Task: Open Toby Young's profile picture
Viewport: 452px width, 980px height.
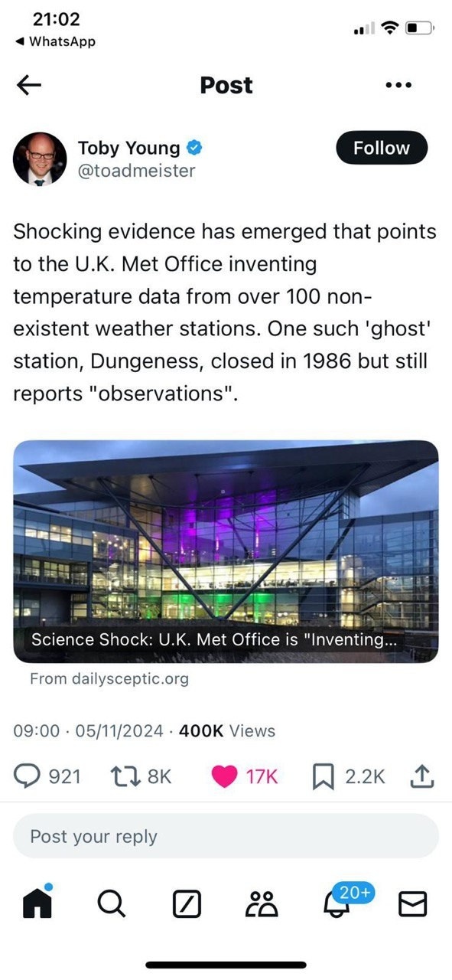Action: coord(40,158)
